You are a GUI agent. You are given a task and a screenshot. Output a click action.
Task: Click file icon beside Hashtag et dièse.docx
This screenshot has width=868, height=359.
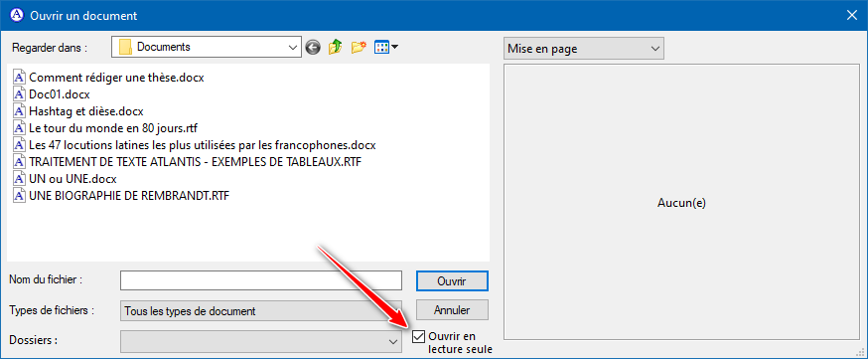(x=20, y=111)
